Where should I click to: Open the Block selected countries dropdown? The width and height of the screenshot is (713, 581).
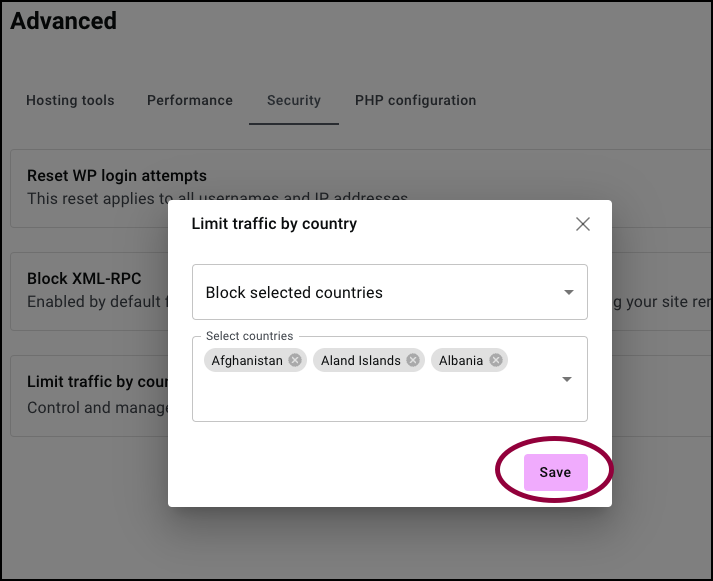[x=390, y=292]
